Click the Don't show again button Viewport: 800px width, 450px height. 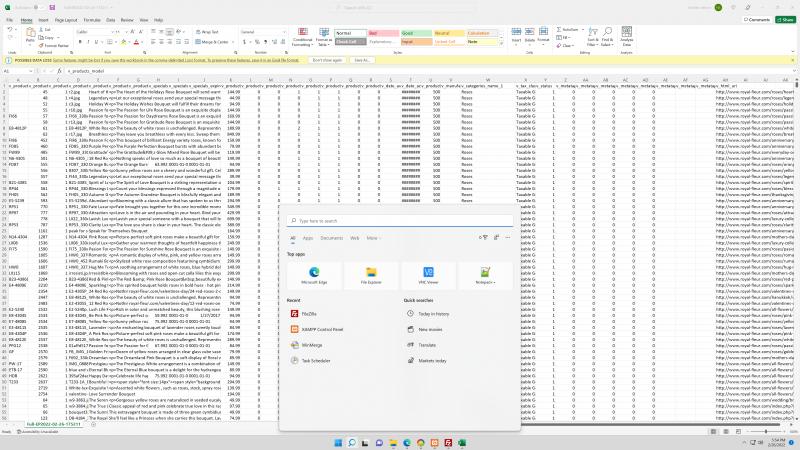pos(327,60)
